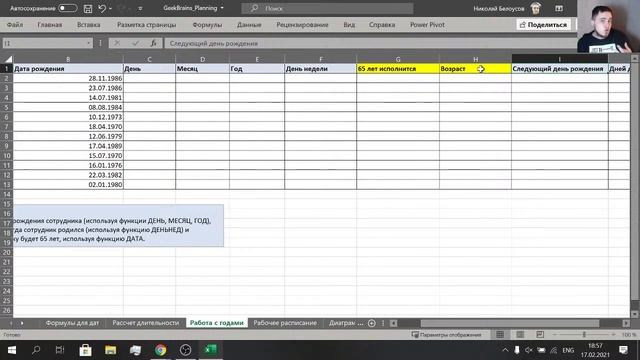Click the Excel taskbar icon
This screenshot has height=360, width=640.
click(211, 350)
